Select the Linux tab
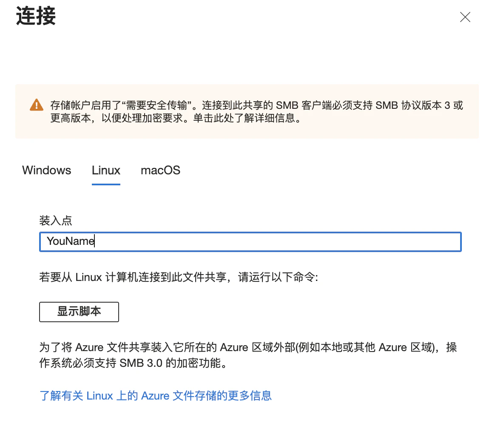 coord(105,170)
